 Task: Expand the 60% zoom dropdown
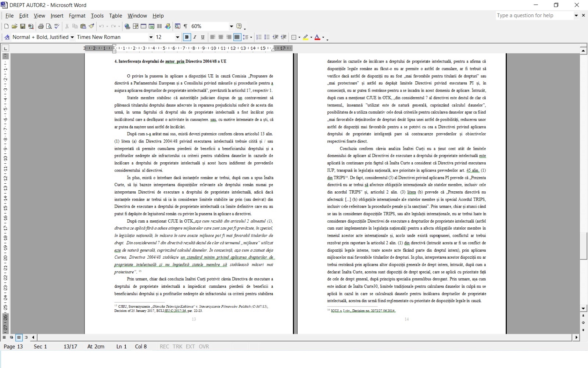point(231,26)
